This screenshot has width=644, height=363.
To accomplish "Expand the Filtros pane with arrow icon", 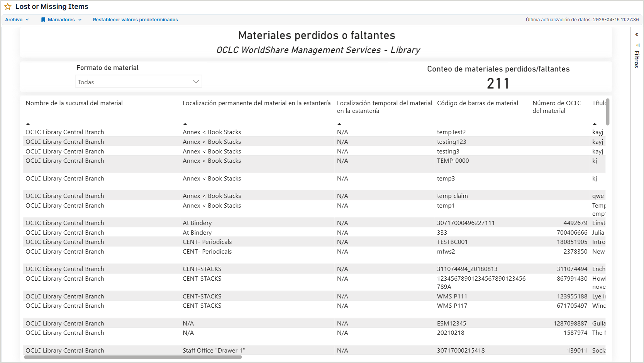I will tap(637, 34).
